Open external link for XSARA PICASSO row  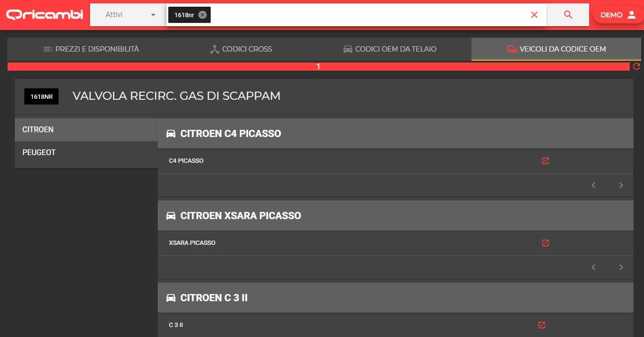pyautogui.click(x=546, y=243)
